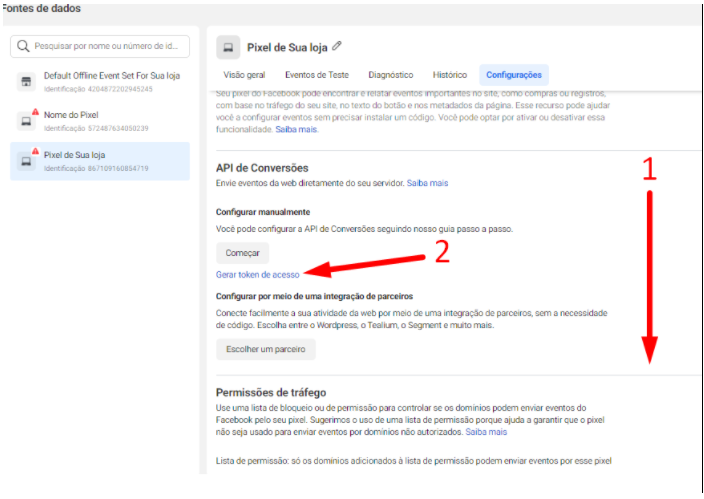Viewport: 704px width, 499px height.
Task: Select Pixel de Sua loja data source
Action: coord(100,161)
